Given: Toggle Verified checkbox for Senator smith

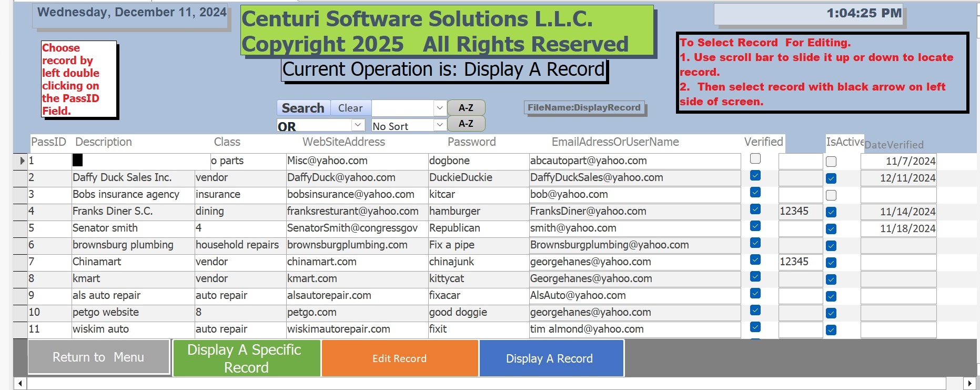Looking at the screenshot, I should pyautogui.click(x=755, y=226).
